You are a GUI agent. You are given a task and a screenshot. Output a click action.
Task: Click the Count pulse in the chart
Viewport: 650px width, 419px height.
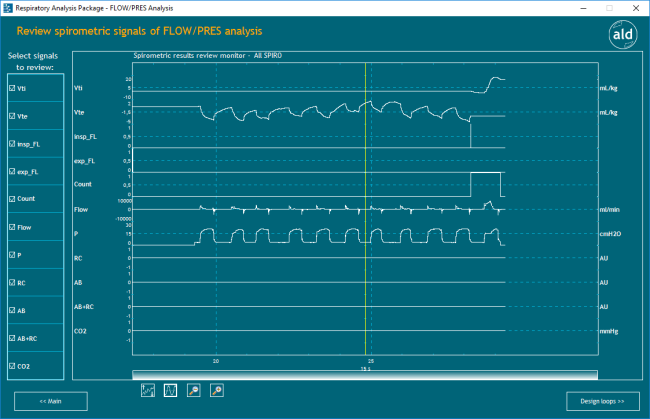[x=485, y=174]
